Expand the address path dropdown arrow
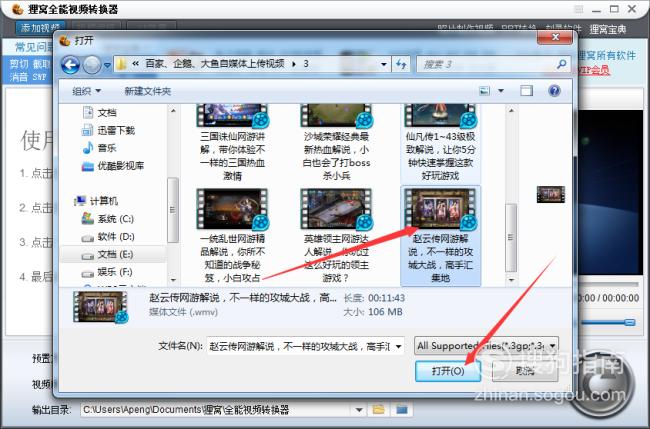The image size is (650, 429). click(383, 64)
